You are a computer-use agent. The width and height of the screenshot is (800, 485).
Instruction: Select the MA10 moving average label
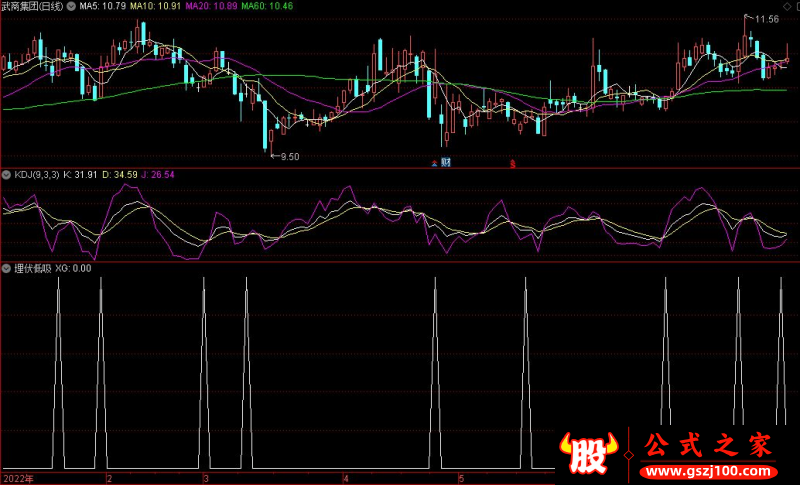coord(155,6)
